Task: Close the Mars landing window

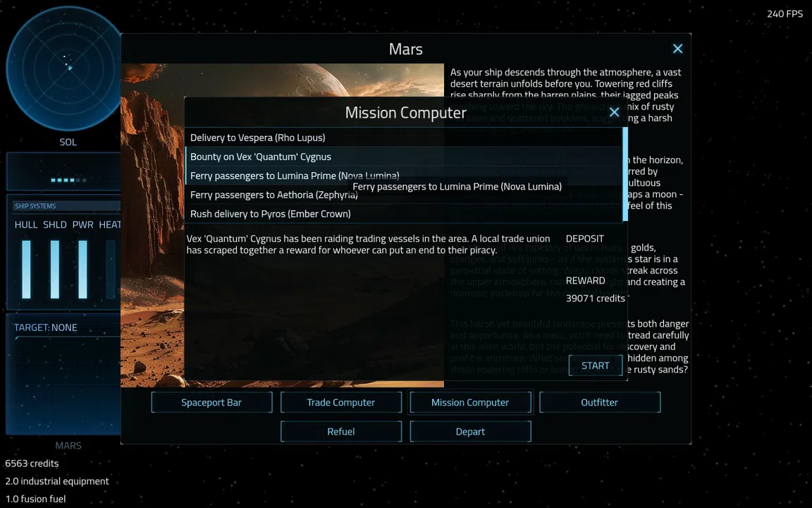Action: pyautogui.click(x=677, y=49)
